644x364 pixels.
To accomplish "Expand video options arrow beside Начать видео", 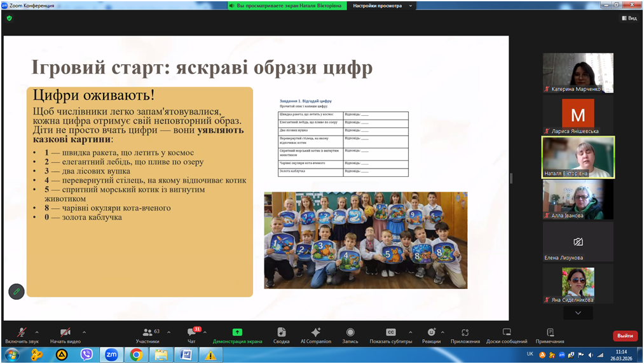I will click(x=84, y=332).
